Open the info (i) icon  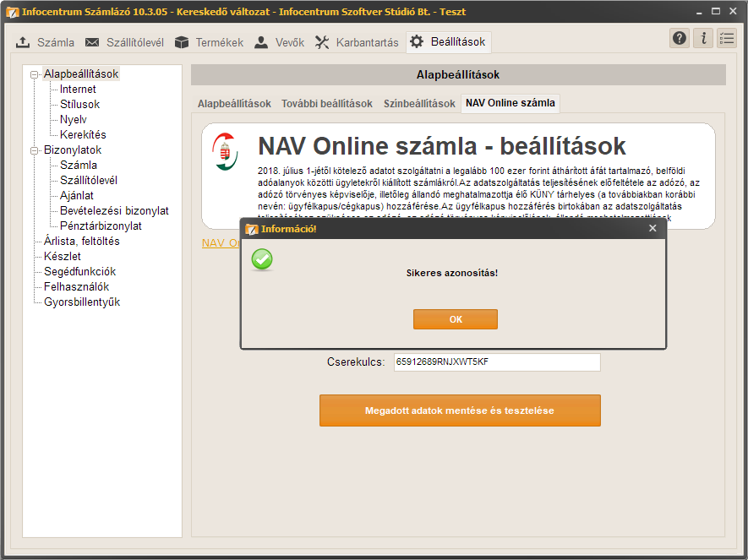click(703, 38)
